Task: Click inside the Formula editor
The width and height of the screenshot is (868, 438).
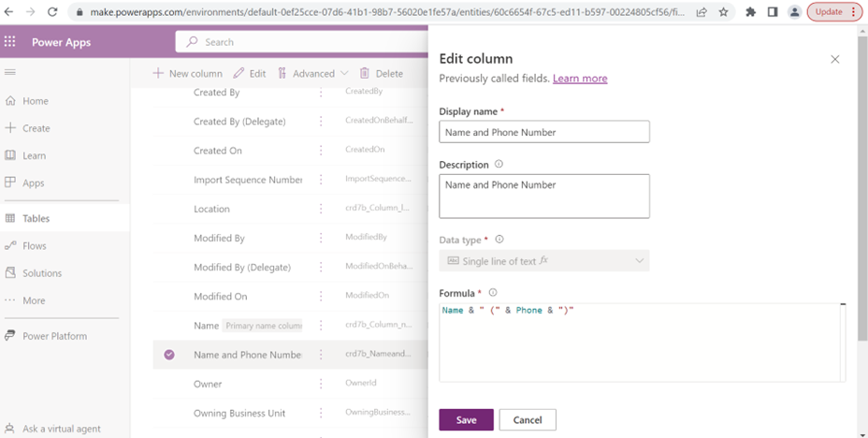Action: point(643,343)
